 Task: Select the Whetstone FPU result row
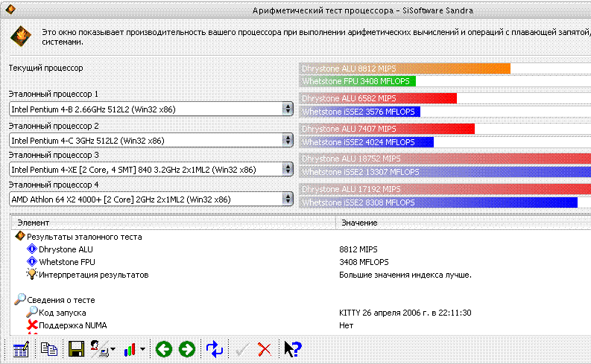click(x=67, y=262)
